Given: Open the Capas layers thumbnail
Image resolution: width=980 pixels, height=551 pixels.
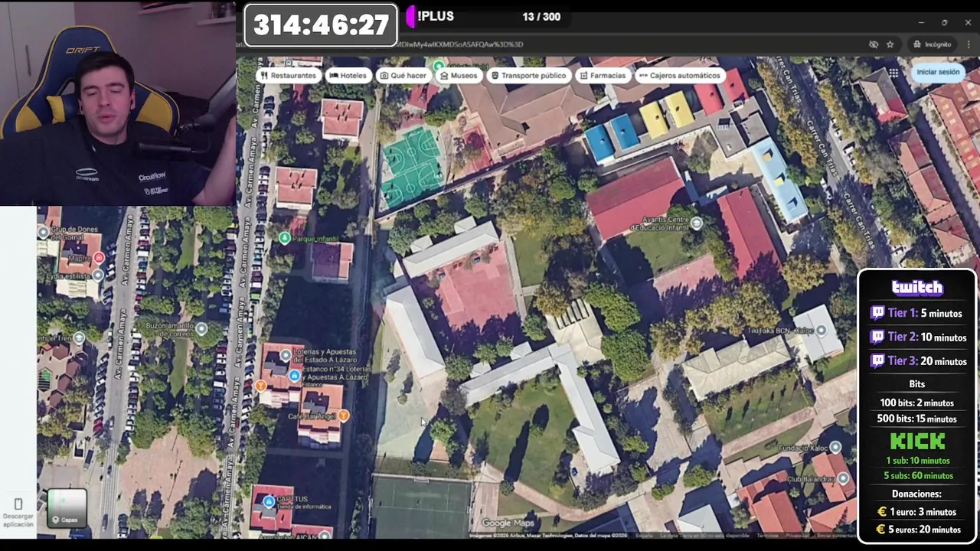Looking at the screenshot, I should (x=67, y=507).
